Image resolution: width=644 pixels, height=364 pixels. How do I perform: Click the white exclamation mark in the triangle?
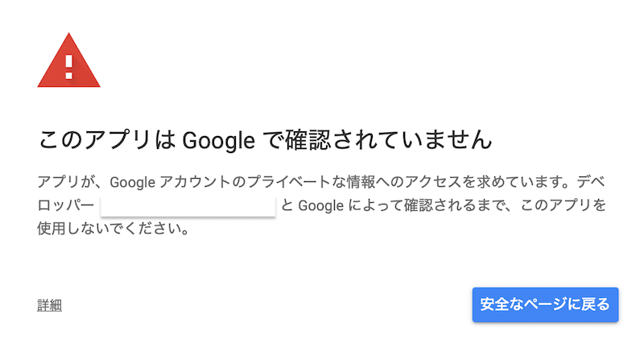tap(68, 63)
